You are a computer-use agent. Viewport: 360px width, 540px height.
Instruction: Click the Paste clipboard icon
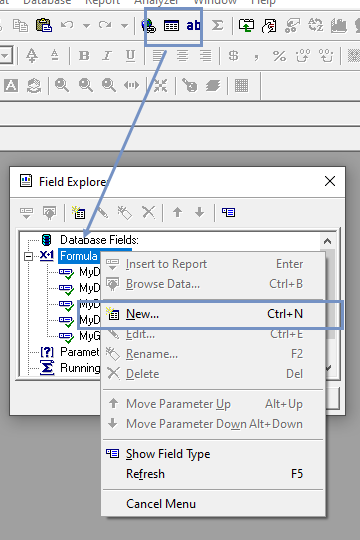[x=44, y=25]
